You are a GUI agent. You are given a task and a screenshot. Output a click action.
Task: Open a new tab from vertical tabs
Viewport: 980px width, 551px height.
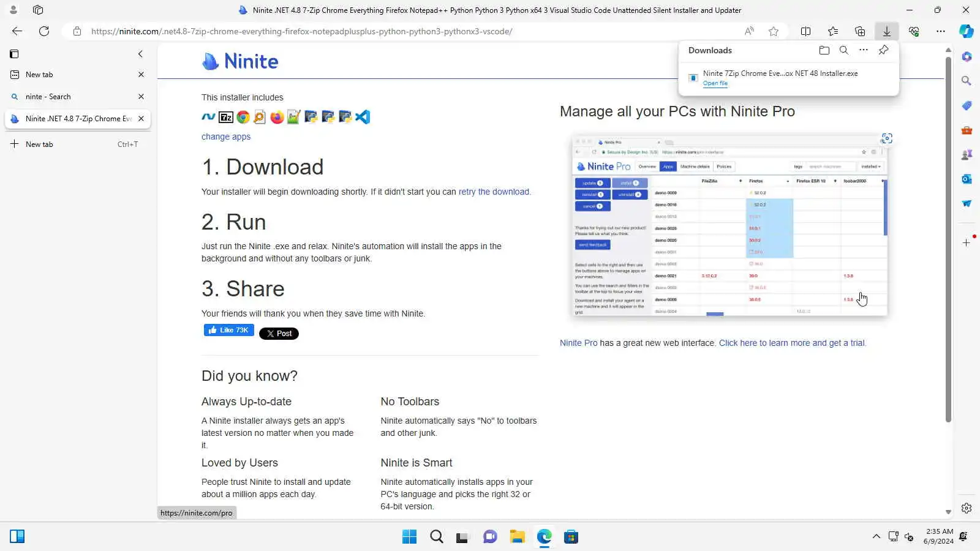pos(78,144)
